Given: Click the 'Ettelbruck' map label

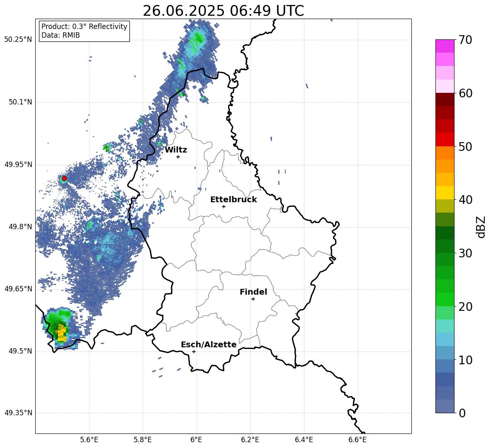Looking at the screenshot, I should point(233,200).
